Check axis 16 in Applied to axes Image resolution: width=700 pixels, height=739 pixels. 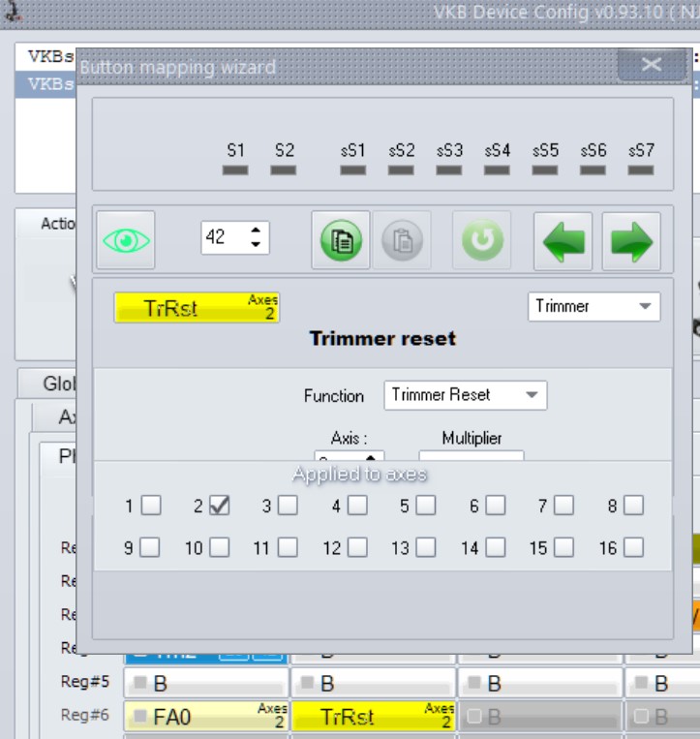tap(633, 547)
